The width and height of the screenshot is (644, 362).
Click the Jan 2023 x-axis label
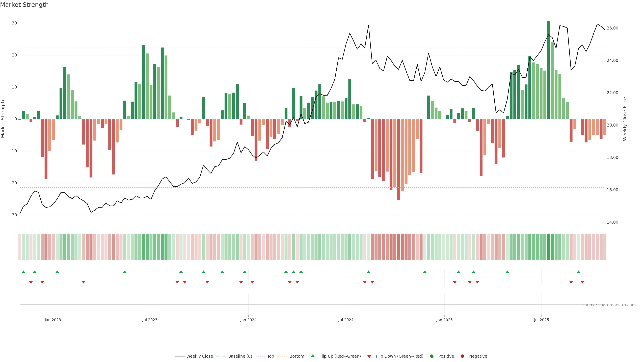[53, 320]
